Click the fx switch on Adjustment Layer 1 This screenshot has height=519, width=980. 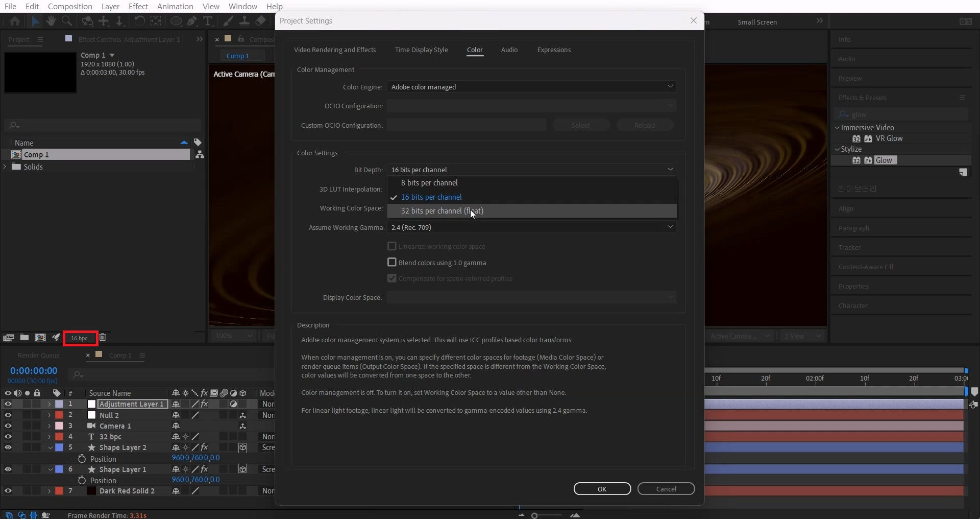tap(204, 404)
